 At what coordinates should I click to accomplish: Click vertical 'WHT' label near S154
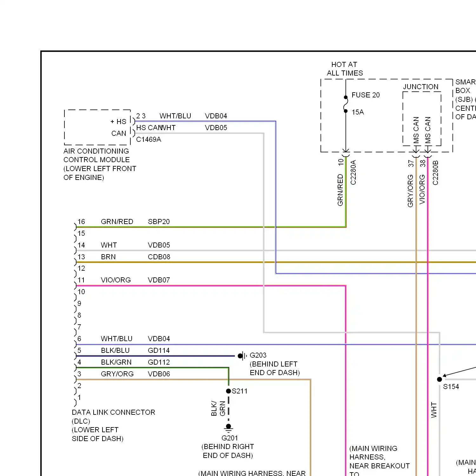point(434,410)
